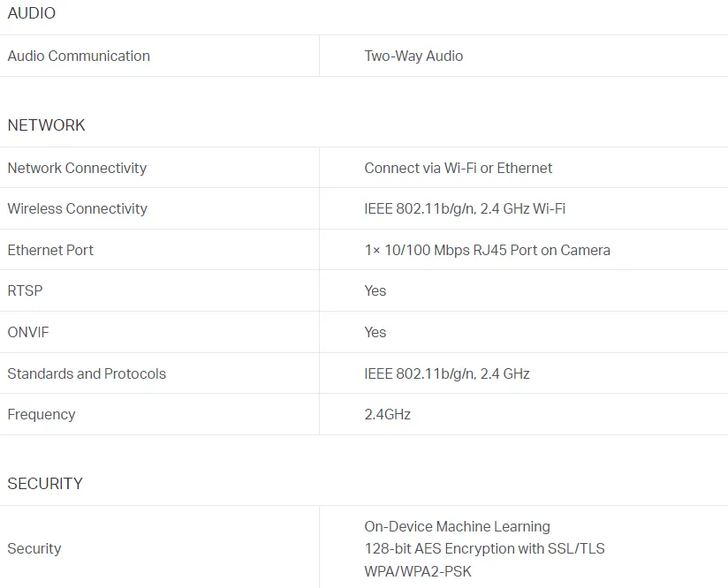
Task: Click the AUDIO section heading
Action: (x=32, y=13)
